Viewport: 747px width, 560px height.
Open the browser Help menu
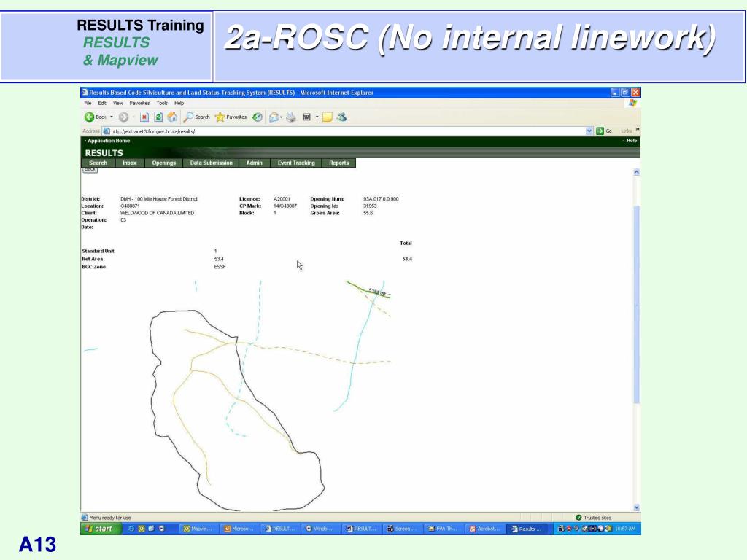[179, 104]
